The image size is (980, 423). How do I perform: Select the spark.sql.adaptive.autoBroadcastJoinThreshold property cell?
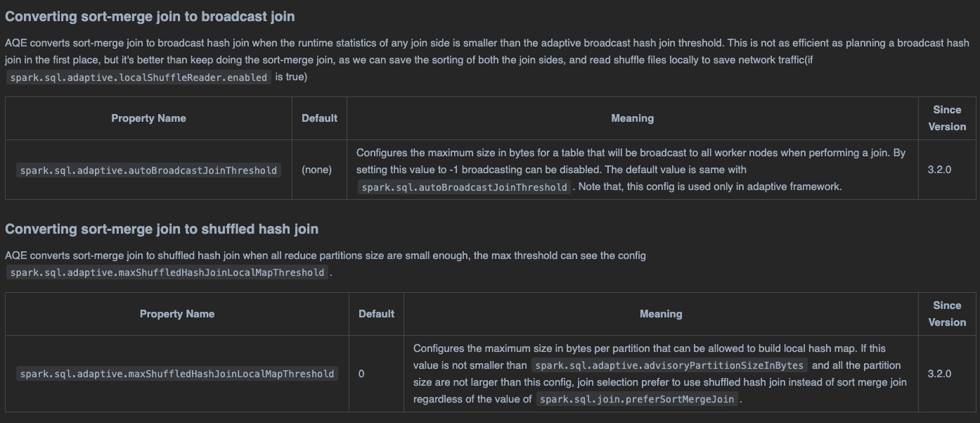[148, 170]
